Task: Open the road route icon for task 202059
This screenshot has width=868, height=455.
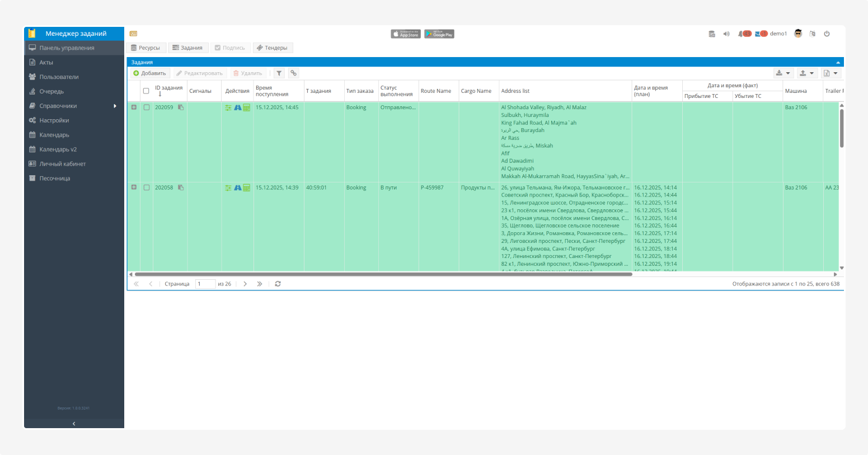Action: click(237, 107)
